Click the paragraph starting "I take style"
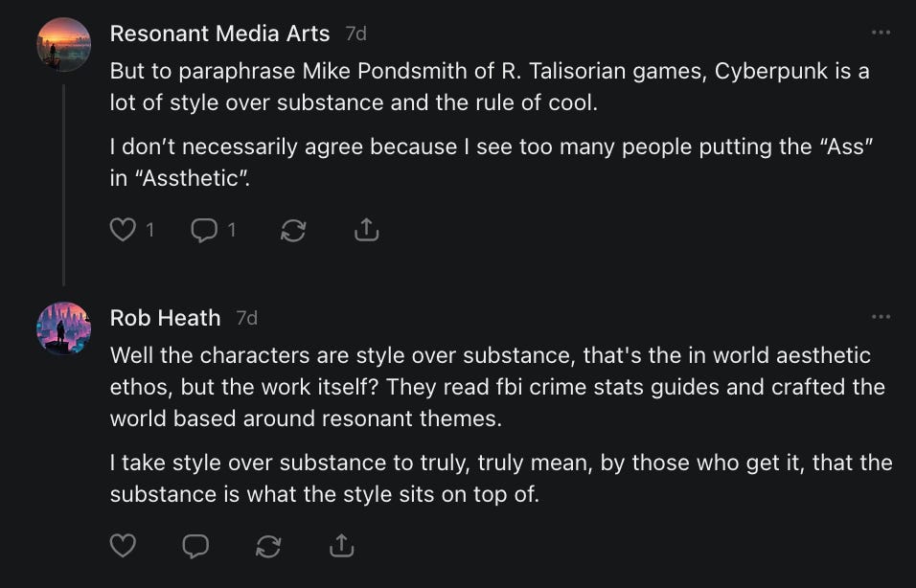Viewport: 916px width, 588px height. 500,479
